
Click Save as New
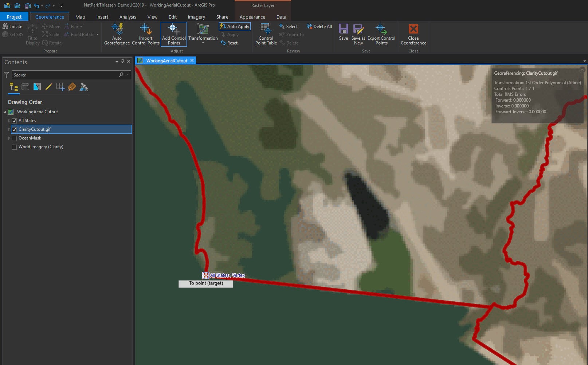358,34
